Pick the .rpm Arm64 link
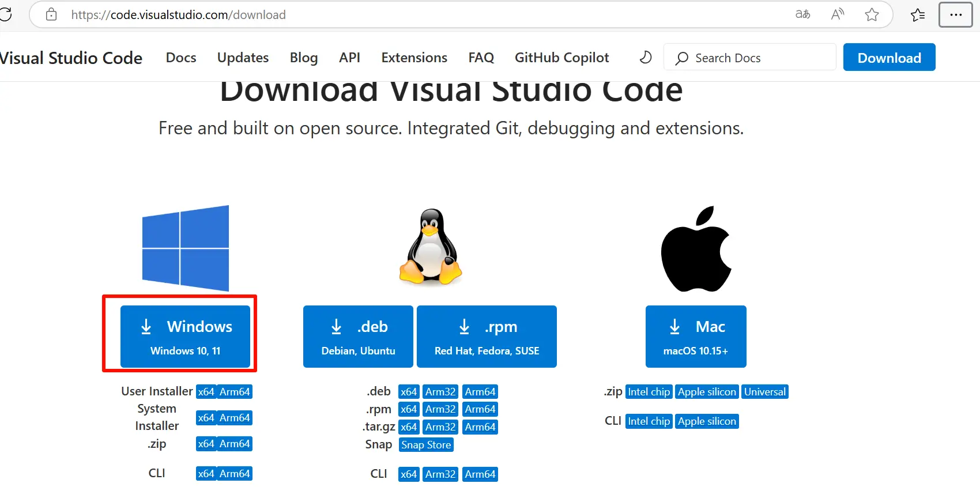Viewport: 980px width, 487px height. pos(480,409)
